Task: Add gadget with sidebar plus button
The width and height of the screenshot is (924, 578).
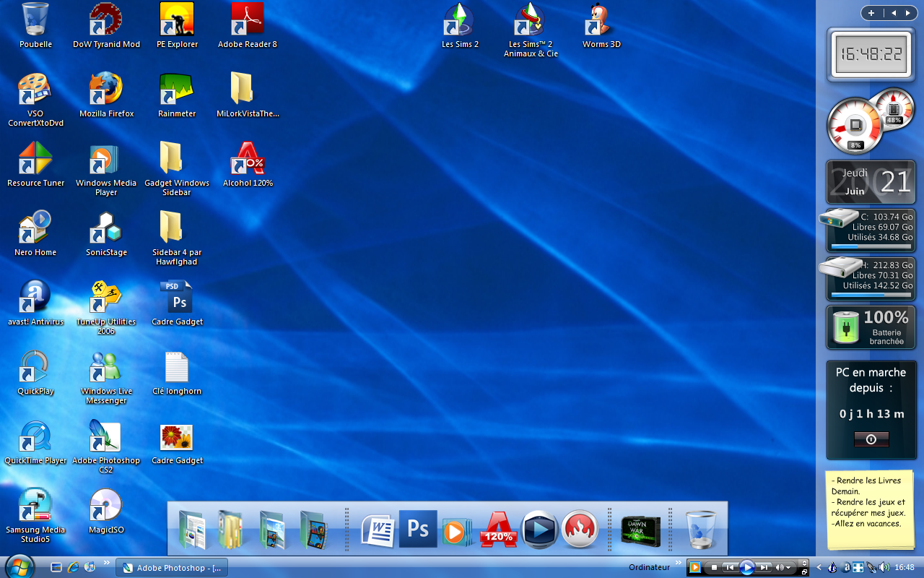Action: (871, 13)
